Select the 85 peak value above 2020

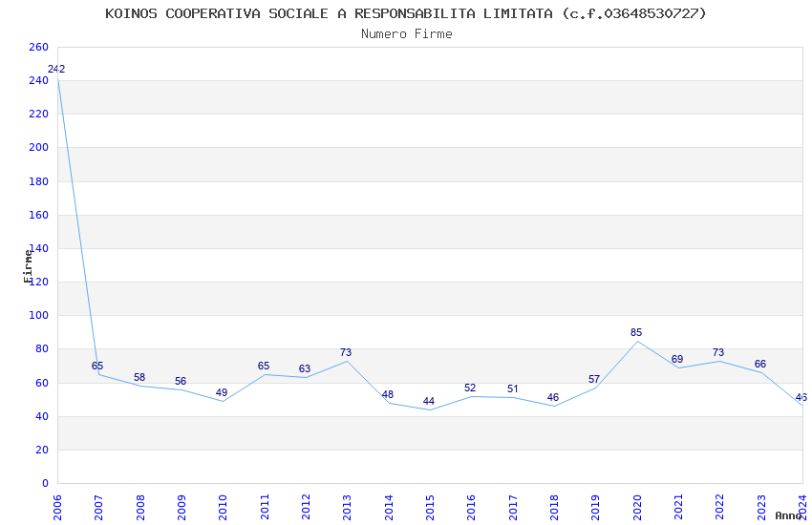(x=636, y=332)
